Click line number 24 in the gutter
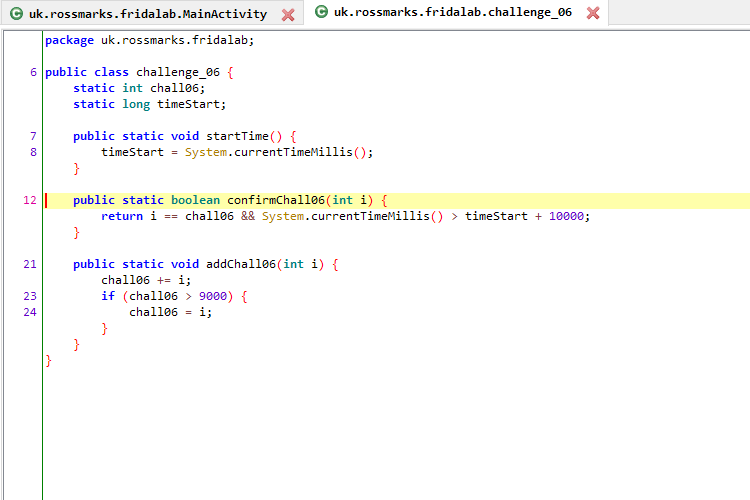The height and width of the screenshot is (500, 750). coord(30,312)
